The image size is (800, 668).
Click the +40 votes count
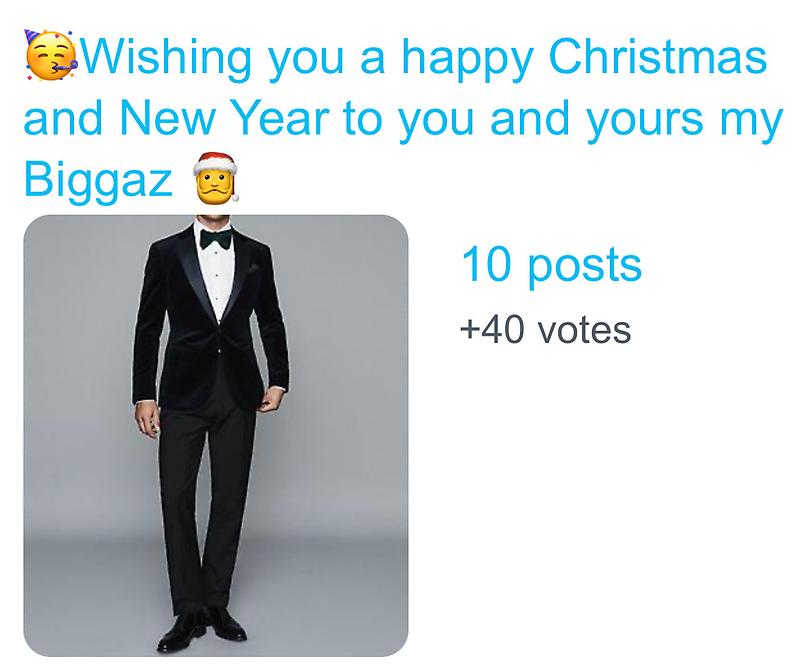click(544, 328)
